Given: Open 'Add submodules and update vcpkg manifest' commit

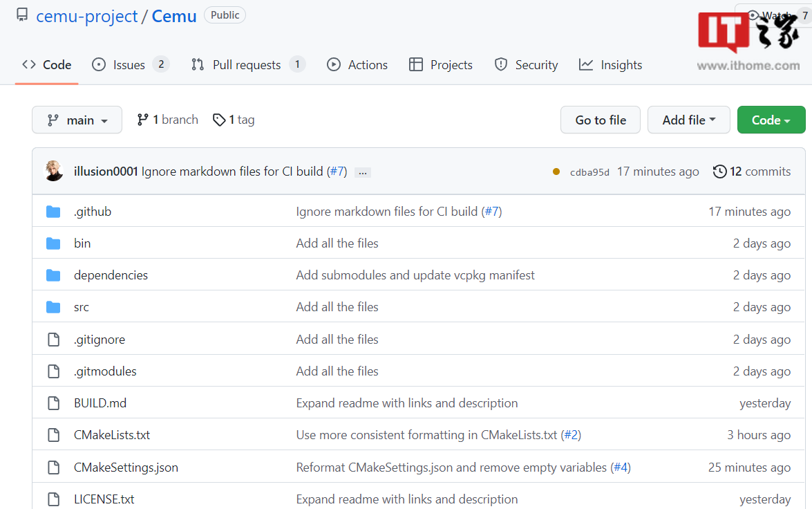Looking at the screenshot, I should [x=415, y=275].
